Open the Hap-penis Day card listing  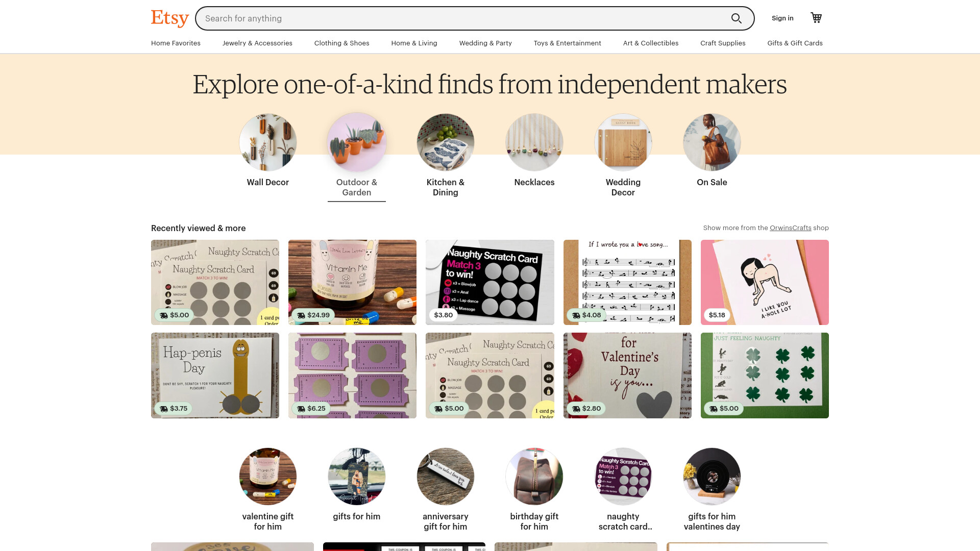coord(215,375)
